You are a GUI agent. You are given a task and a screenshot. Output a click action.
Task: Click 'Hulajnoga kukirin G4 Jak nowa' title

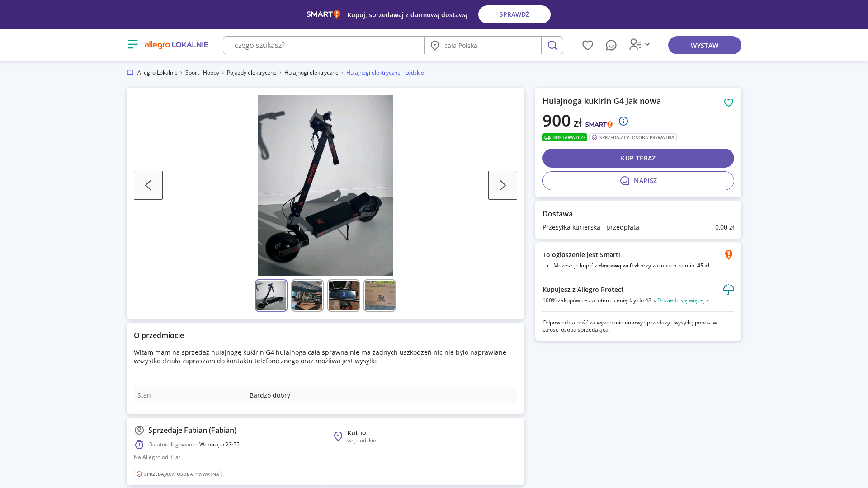(601, 101)
